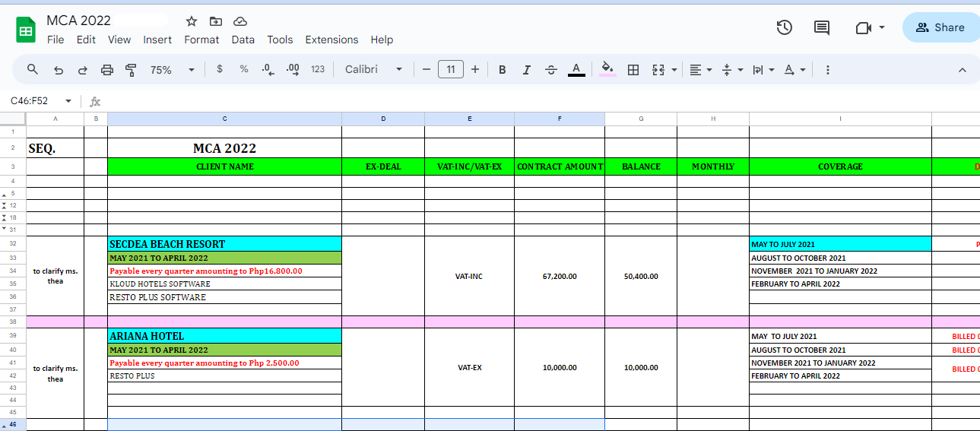Format as percent
The image size is (980, 431).
click(244, 69)
